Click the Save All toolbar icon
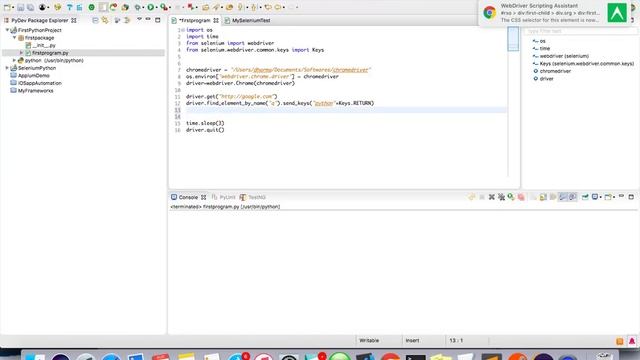 (x=30, y=7)
